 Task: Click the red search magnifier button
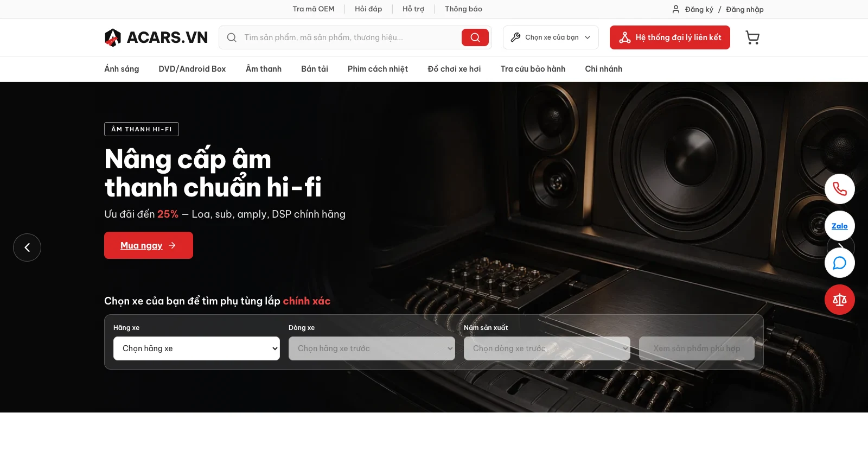point(475,37)
